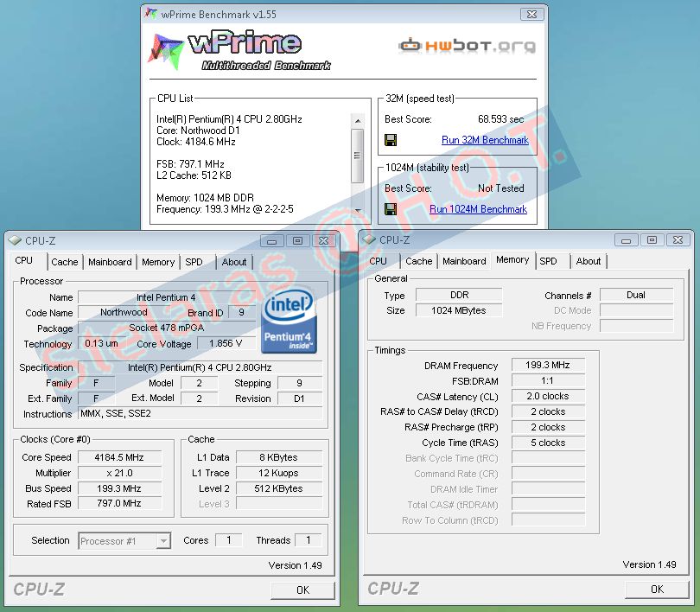
Task: Click the Channels # value Dual
Action: click(636, 295)
